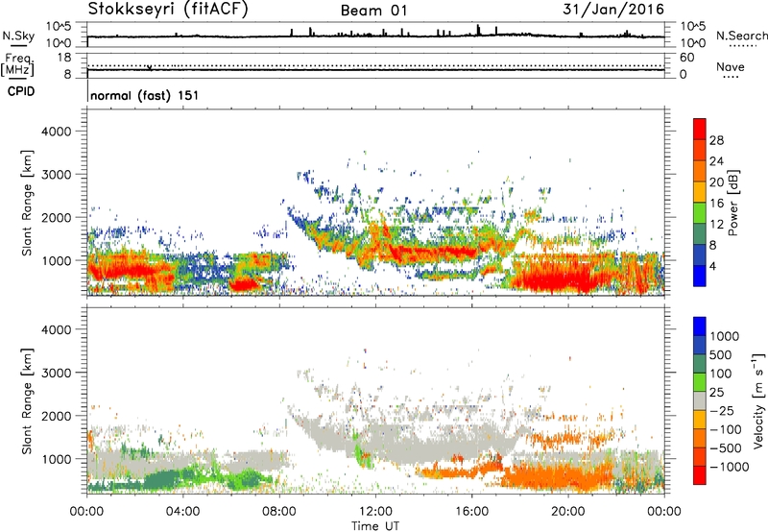The image size is (768, 532).
Task: Click the '16:00' time axis tick label
Action: 471,512
